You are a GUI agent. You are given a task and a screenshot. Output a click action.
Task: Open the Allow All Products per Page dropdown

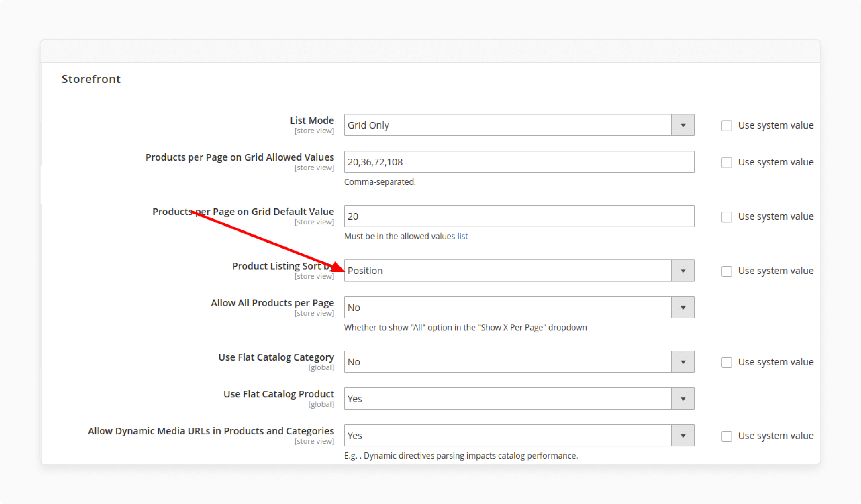519,307
